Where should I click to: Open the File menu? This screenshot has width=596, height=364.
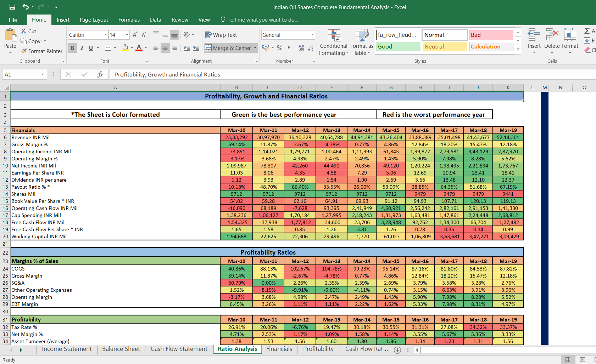click(13, 20)
